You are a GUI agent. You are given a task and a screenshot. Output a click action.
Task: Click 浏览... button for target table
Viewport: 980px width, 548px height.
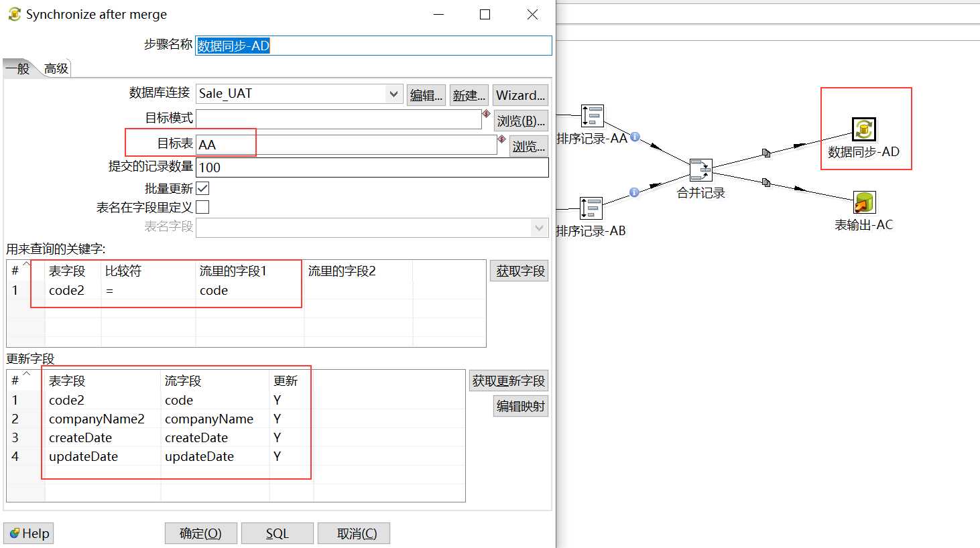pos(529,146)
